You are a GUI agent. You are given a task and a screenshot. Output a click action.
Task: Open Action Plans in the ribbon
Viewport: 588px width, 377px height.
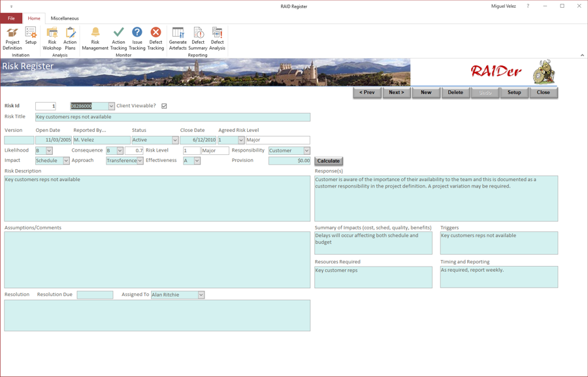[70, 39]
